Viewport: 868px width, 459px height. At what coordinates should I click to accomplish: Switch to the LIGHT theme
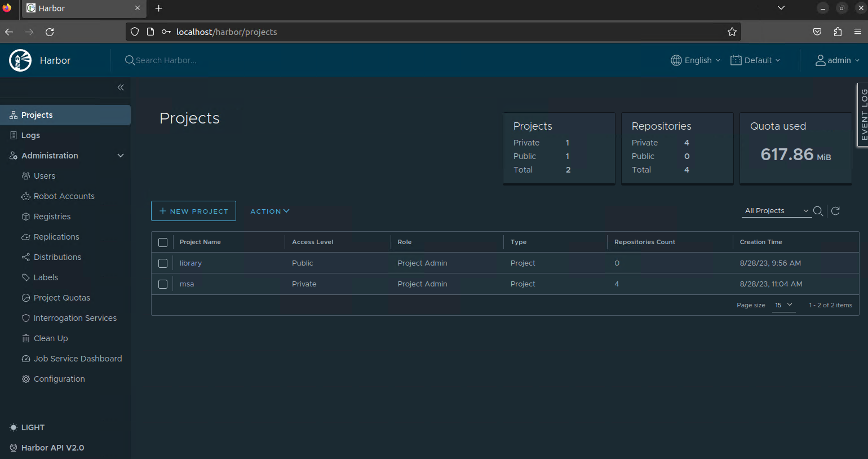27,427
